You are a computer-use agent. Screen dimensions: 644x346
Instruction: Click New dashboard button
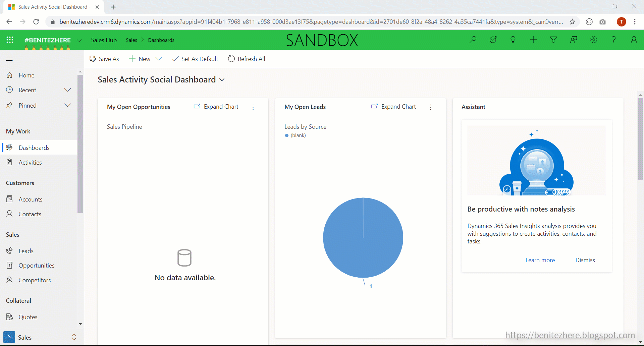140,59
